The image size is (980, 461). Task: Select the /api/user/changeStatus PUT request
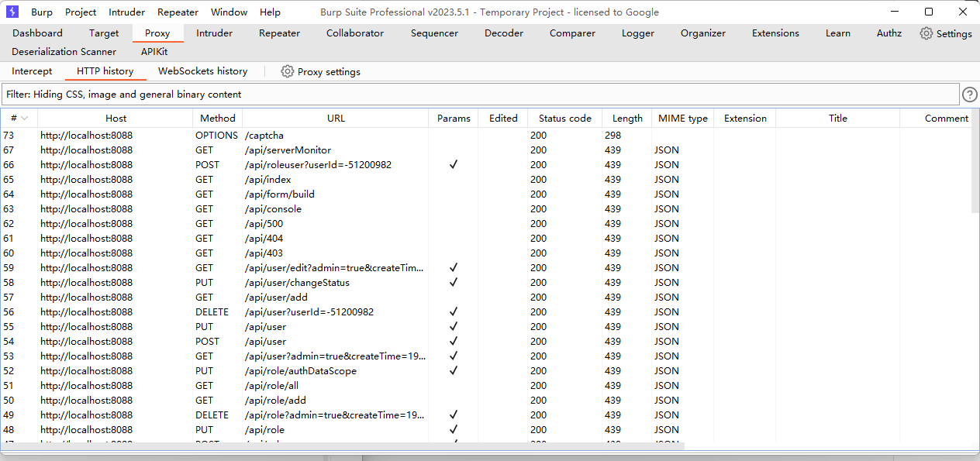tap(485, 283)
